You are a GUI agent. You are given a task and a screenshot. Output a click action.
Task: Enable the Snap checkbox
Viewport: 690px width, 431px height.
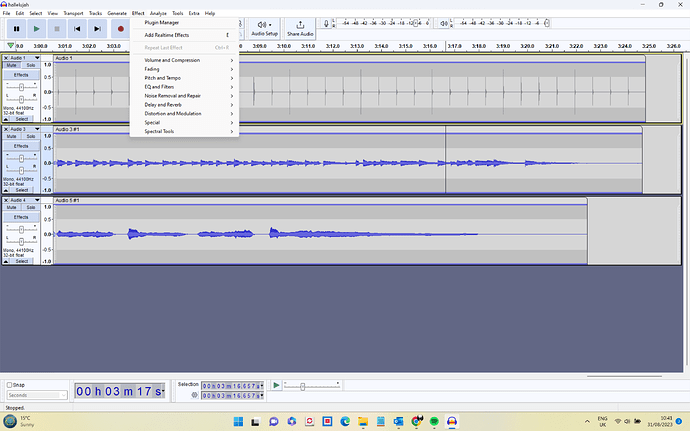click(x=9, y=385)
